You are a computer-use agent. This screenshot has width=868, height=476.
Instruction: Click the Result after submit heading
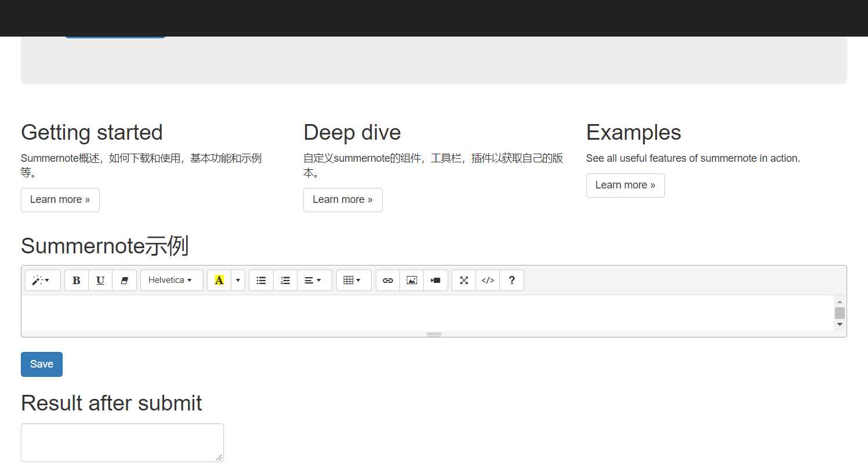(x=111, y=403)
